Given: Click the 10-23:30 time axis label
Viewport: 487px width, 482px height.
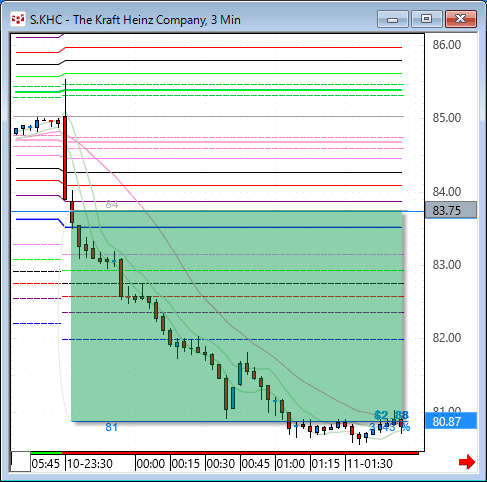Looking at the screenshot, I should (x=90, y=463).
